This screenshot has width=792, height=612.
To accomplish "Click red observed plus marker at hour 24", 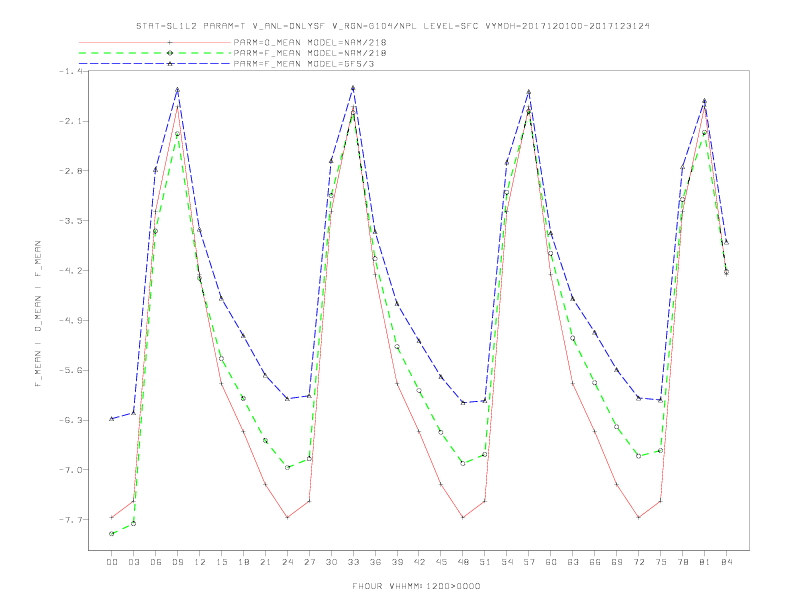I will [x=287, y=518].
